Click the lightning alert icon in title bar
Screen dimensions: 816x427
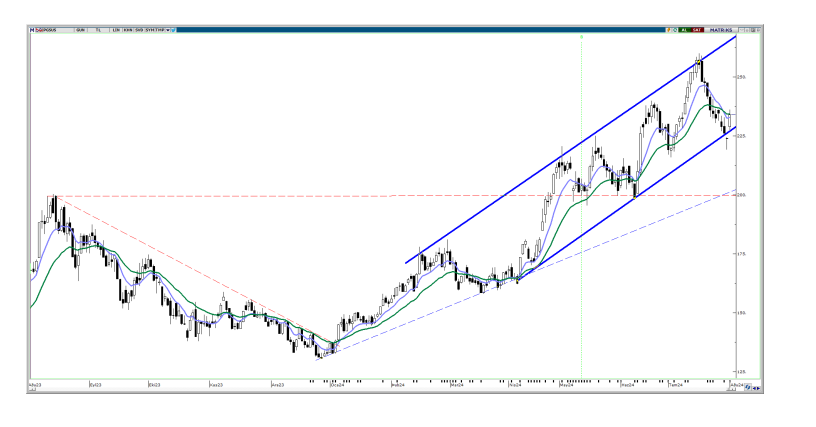click(x=667, y=31)
